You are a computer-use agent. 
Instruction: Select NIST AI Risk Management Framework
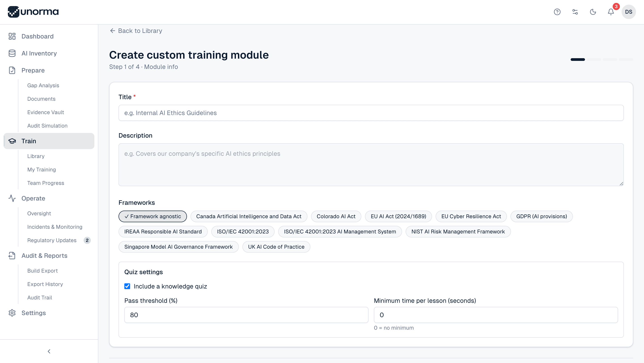point(458,232)
